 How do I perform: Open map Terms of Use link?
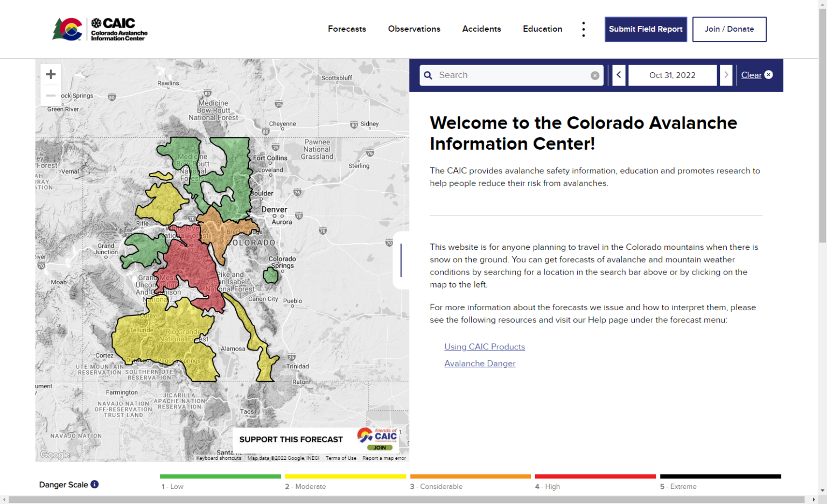(341, 458)
